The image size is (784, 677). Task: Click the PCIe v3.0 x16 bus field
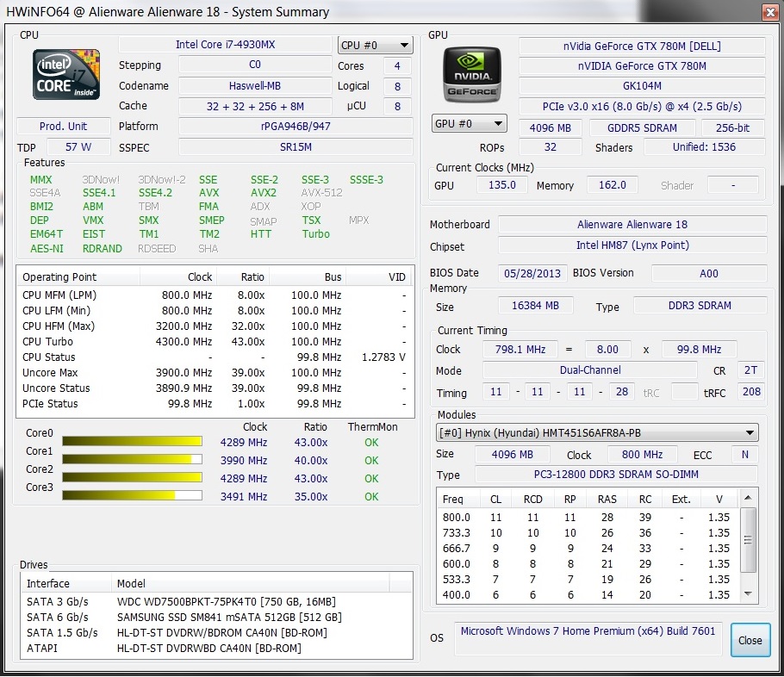point(642,106)
